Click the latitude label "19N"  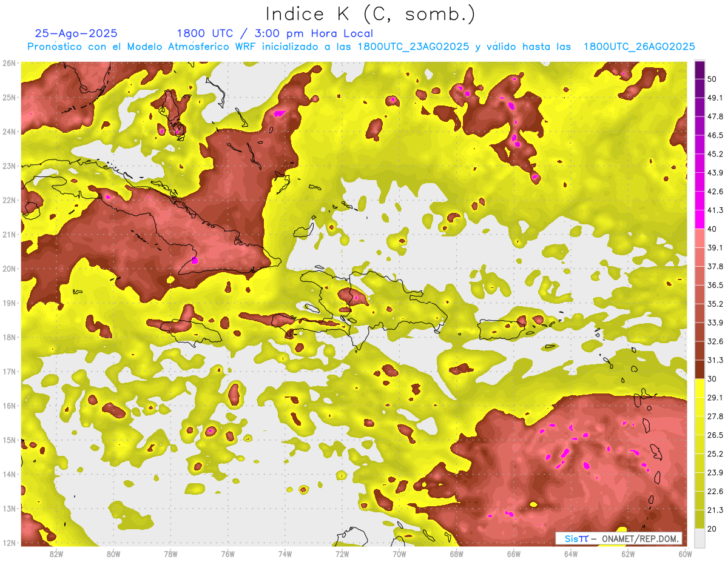click(x=9, y=303)
